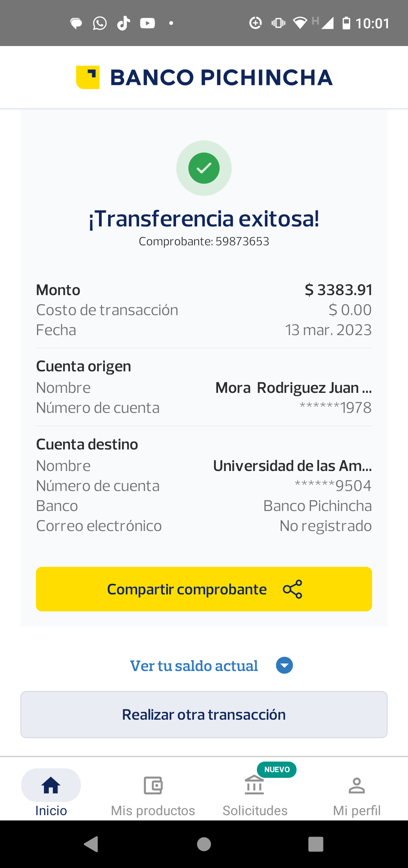Tap the Mi perfil person icon

(357, 786)
